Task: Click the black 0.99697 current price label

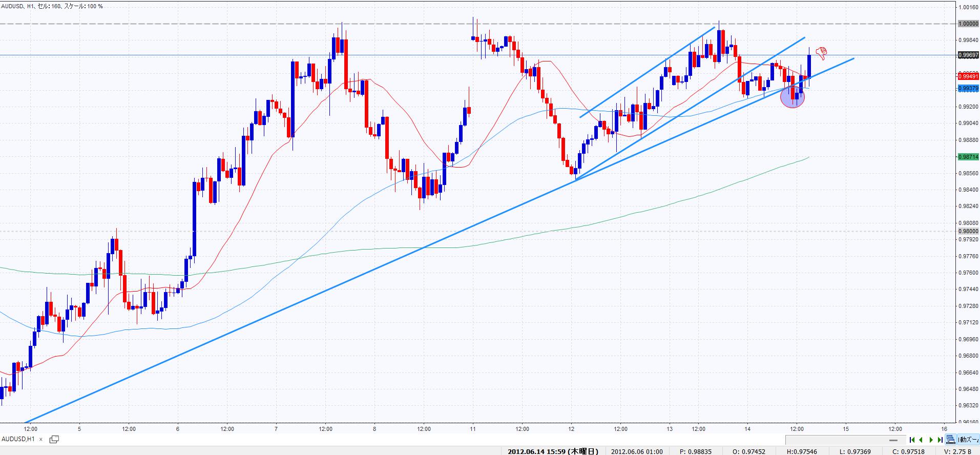Action: tap(968, 55)
